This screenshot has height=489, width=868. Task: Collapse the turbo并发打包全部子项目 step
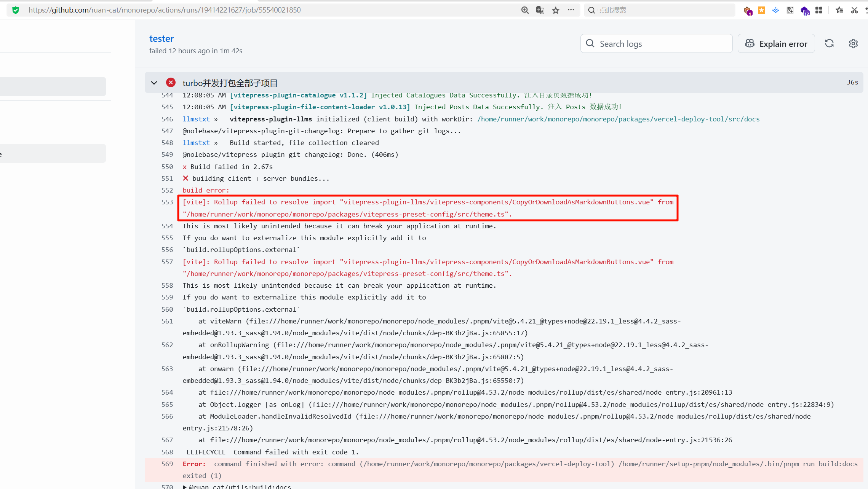coord(154,83)
